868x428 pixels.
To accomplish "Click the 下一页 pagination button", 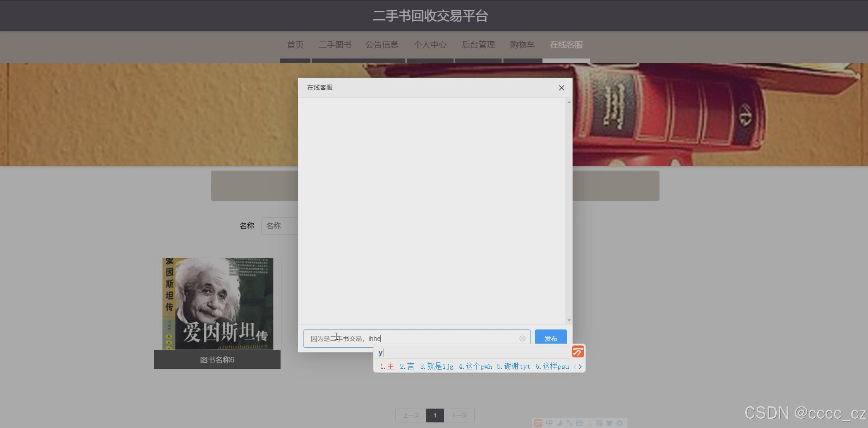I will (x=459, y=415).
